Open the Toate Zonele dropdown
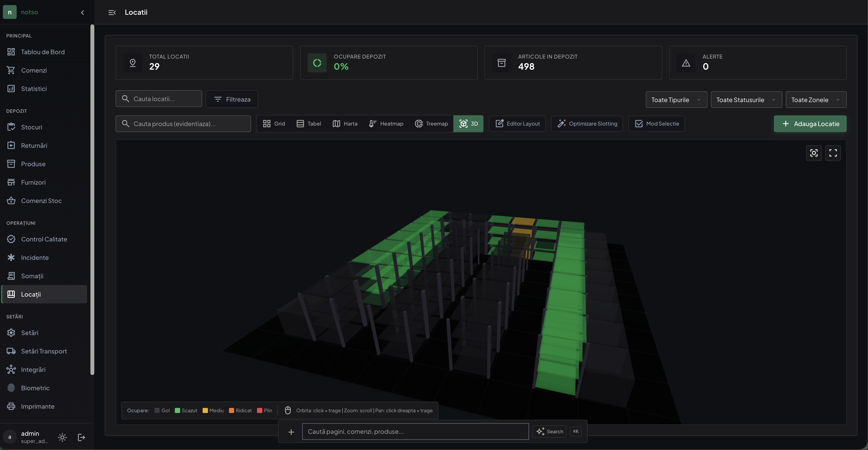868x450 pixels. pyautogui.click(x=816, y=100)
